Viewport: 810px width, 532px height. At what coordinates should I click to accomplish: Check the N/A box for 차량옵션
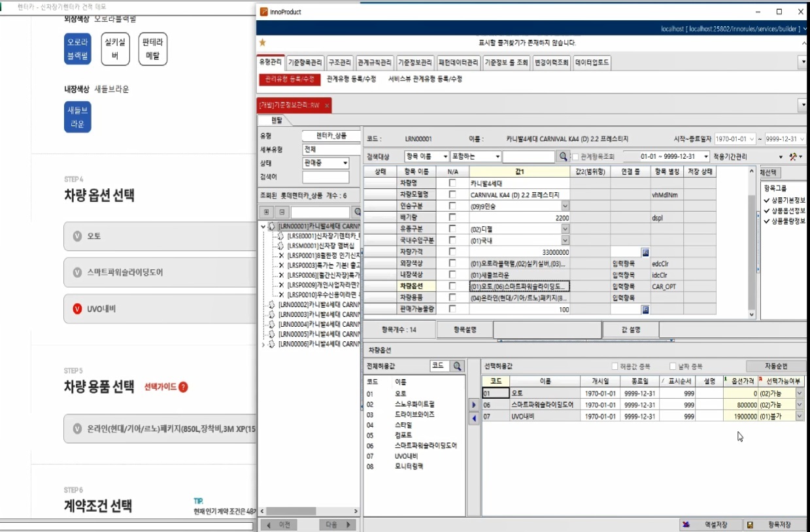(x=452, y=286)
